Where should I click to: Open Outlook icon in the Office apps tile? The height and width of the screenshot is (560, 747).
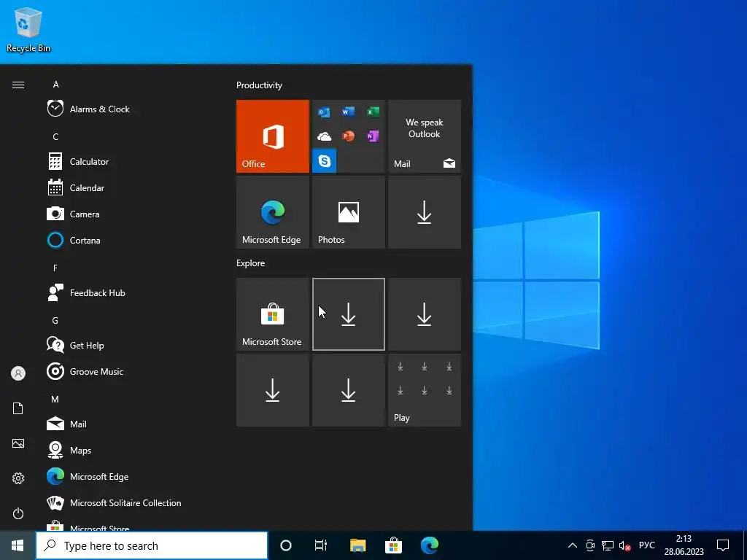pos(324,112)
